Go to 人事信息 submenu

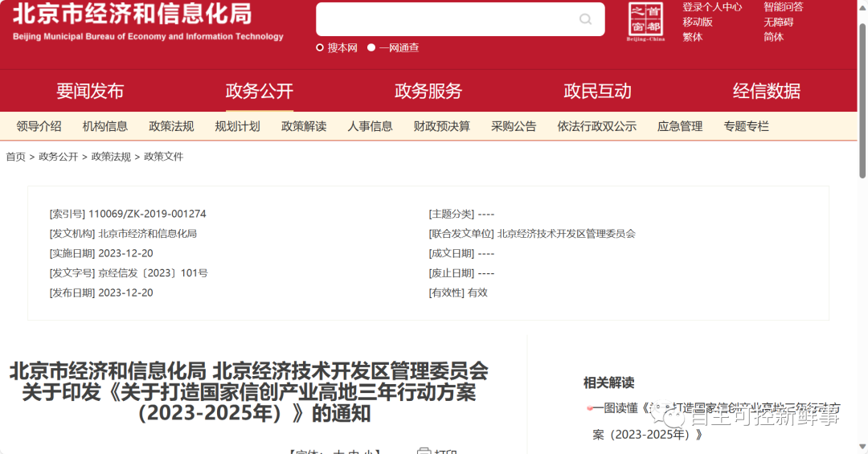pos(370,126)
